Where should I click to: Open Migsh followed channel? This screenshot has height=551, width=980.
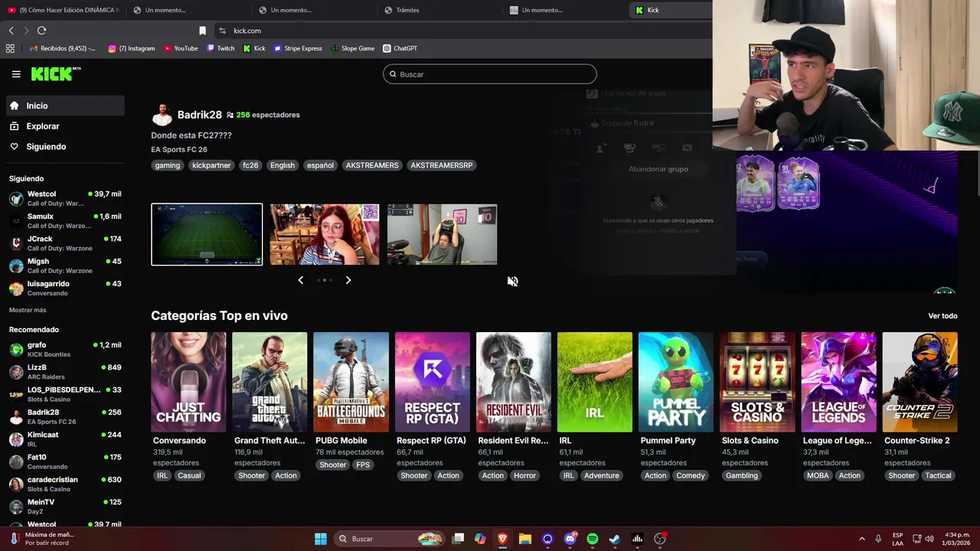tap(65, 266)
